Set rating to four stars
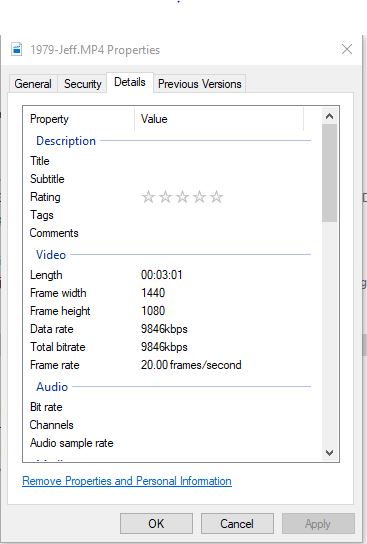 (199, 197)
